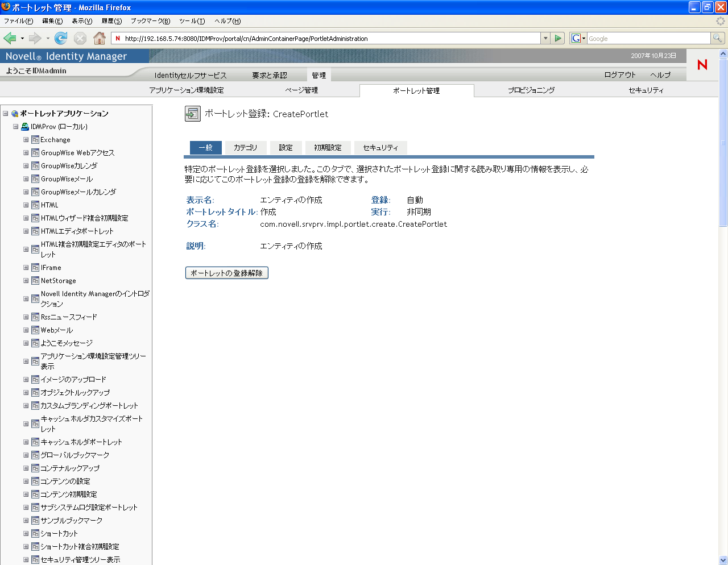Select the サブシステムログ設定ポートレット tree item

[89, 508]
